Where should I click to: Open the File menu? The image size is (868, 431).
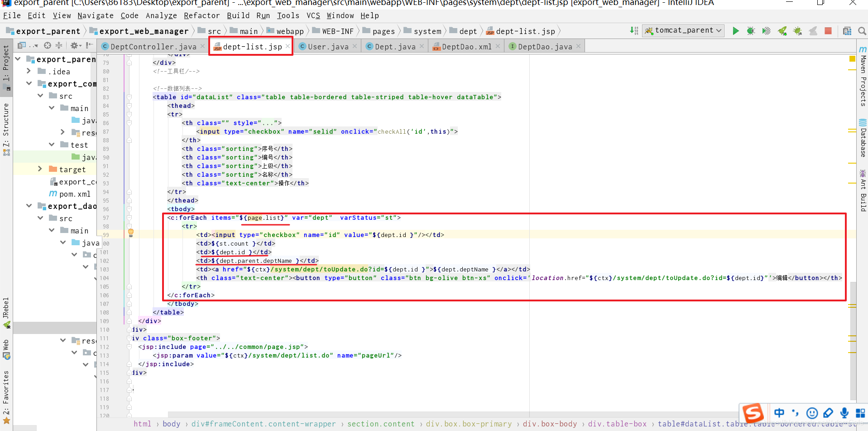[12, 15]
